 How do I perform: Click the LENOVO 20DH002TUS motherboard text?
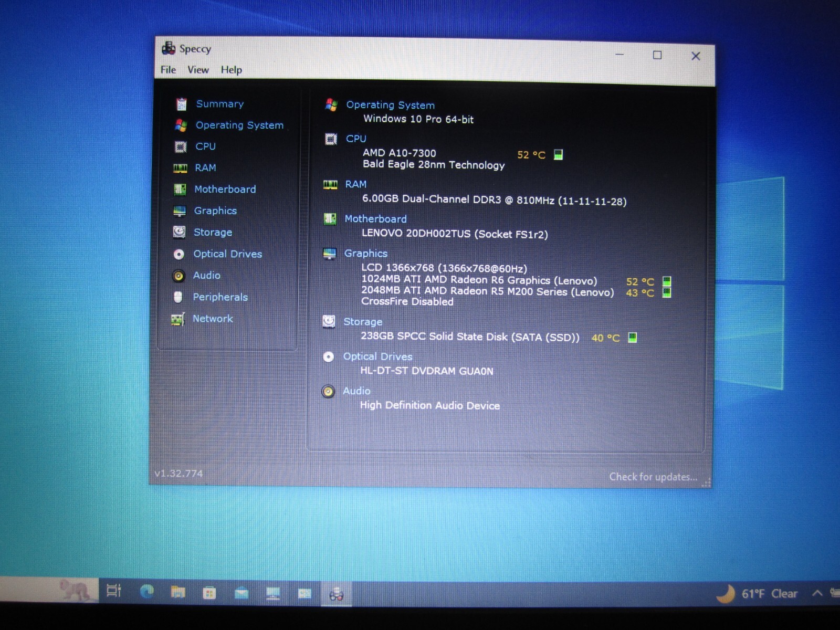click(455, 234)
